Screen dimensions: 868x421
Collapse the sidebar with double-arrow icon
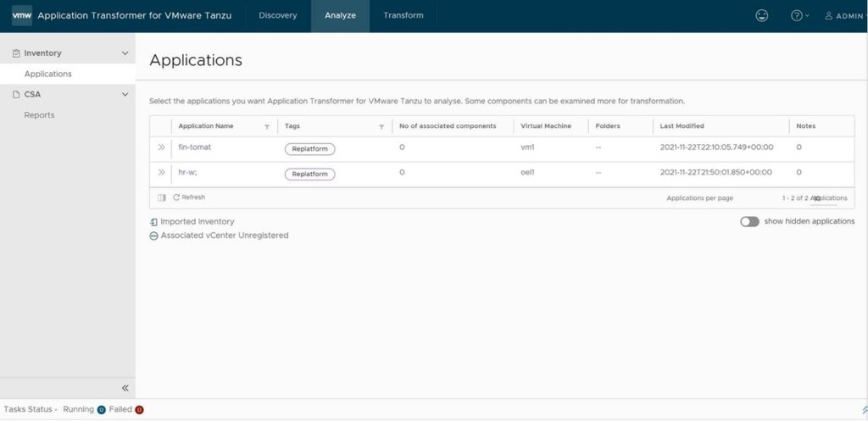tap(125, 388)
